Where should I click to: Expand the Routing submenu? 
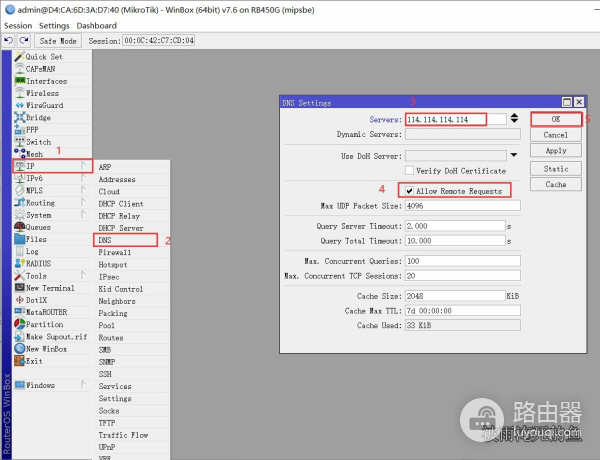point(53,202)
